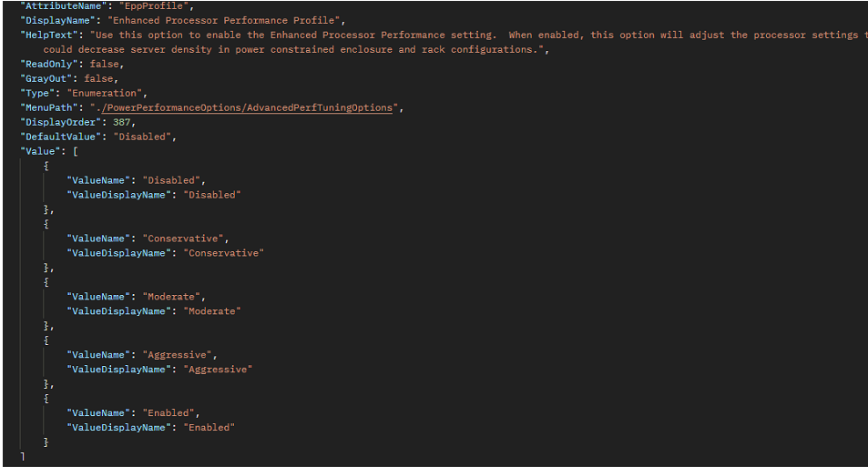Click the ValueName "Moderate" string

(173, 297)
